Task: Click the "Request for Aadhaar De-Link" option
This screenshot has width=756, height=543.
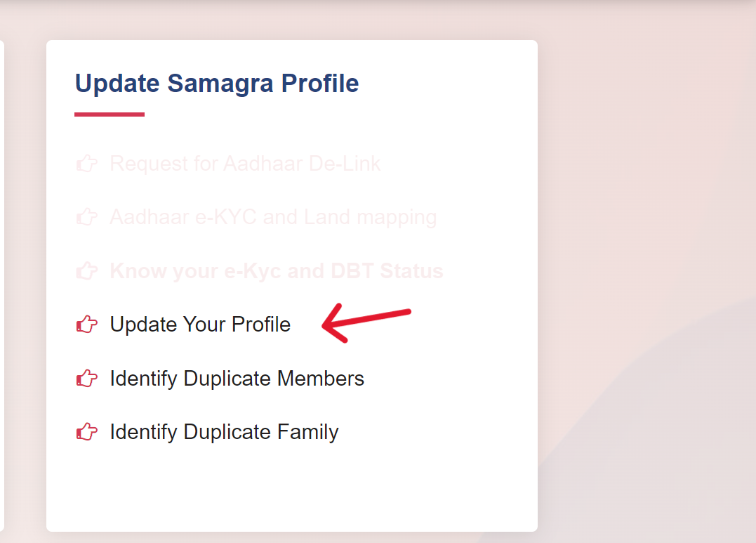Action: tap(244, 163)
